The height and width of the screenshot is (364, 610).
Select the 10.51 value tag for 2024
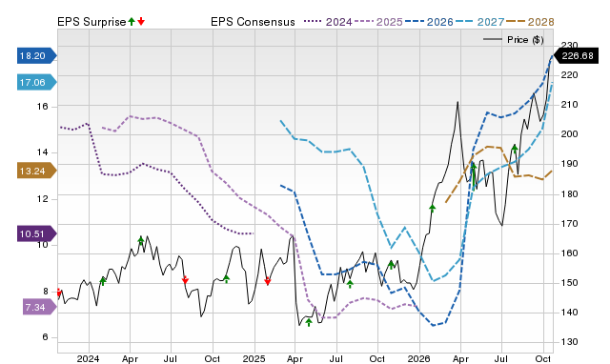pos(37,233)
